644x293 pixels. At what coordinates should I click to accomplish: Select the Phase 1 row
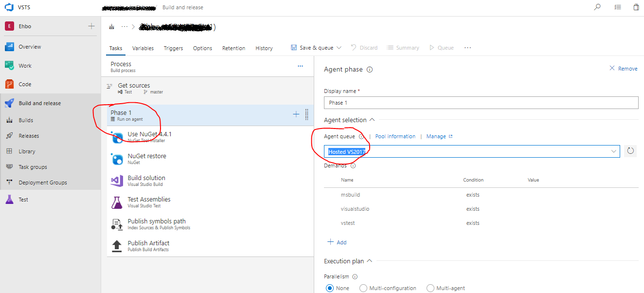point(210,115)
